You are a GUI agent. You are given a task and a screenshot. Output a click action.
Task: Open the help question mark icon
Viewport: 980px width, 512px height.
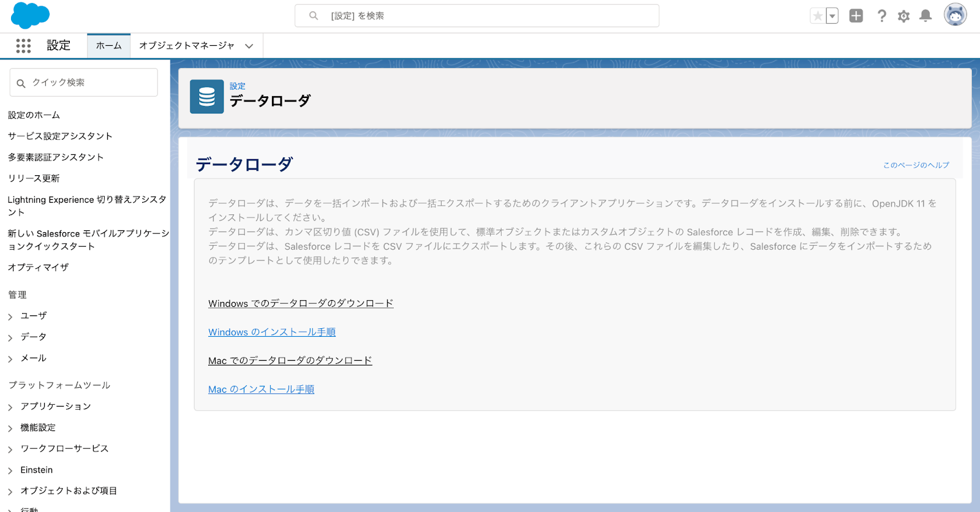click(881, 16)
